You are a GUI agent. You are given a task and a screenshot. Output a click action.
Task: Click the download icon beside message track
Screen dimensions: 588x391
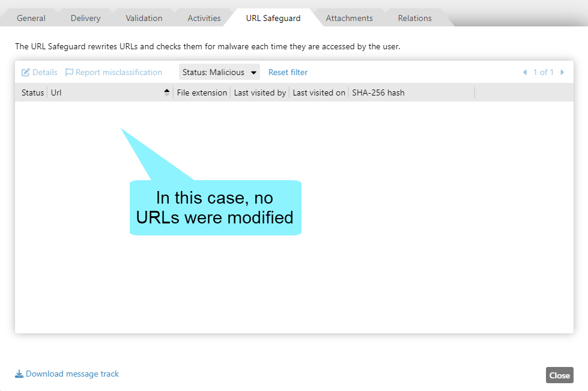tap(19, 374)
